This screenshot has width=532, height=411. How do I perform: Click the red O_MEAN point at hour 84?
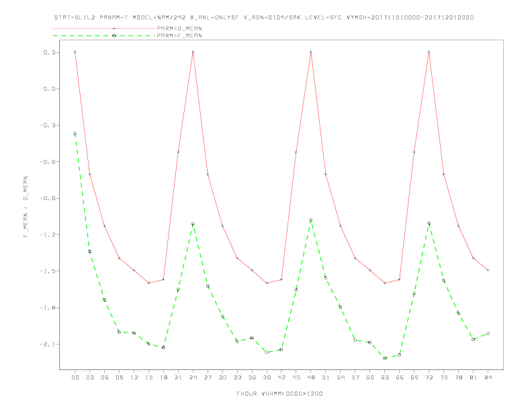(x=488, y=270)
